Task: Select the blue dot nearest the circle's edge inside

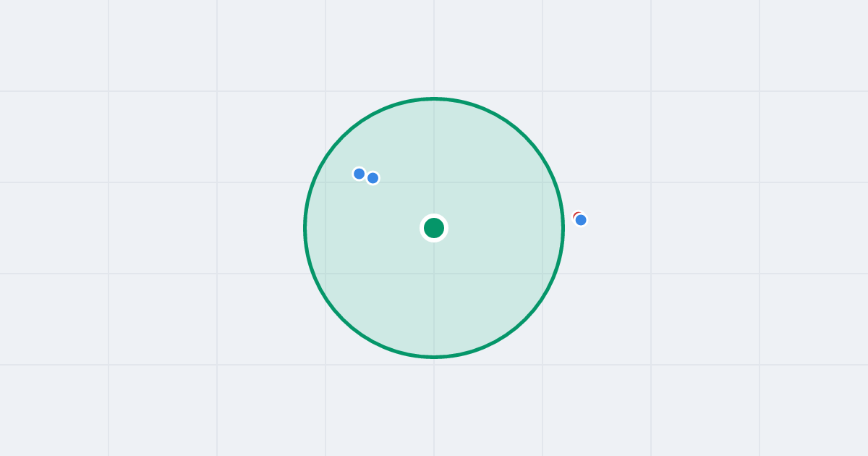Action: [x=359, y=174]
